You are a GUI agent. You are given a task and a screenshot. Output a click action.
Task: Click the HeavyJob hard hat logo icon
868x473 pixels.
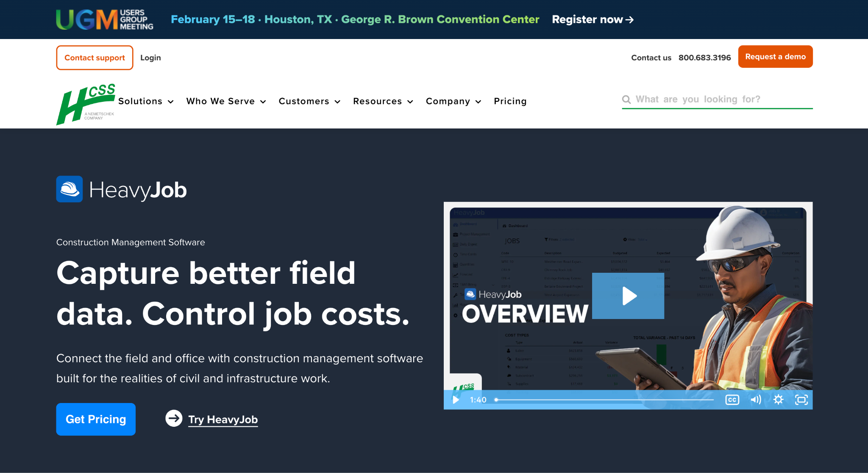pos(70,189)
